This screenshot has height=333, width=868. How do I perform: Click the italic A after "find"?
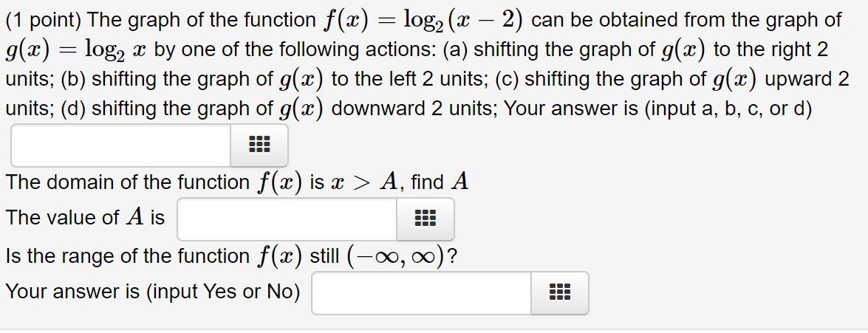click(x=459, y=181)
